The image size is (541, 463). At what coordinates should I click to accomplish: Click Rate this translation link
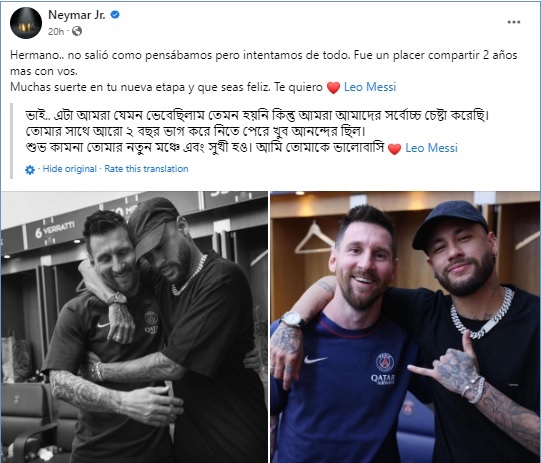146,169
